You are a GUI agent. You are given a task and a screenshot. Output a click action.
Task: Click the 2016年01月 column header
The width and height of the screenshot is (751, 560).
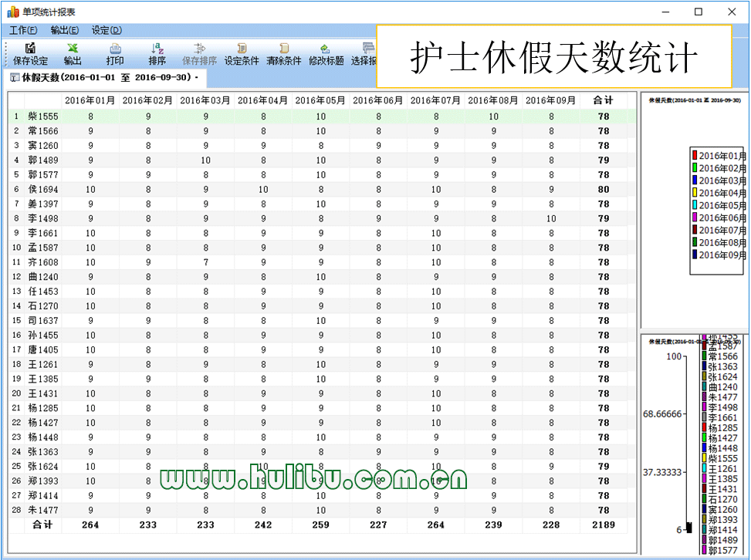pos(90,100)
